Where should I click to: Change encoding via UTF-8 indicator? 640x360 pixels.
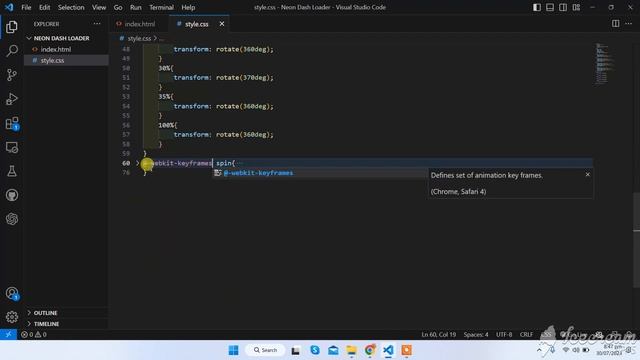point(504,334)
